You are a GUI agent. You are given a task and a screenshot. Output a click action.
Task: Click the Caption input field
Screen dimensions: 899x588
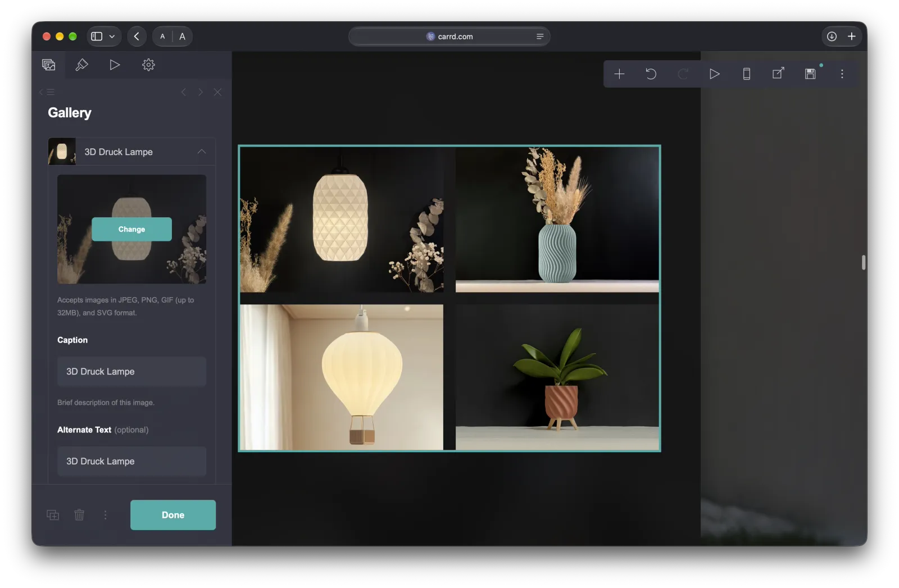coord(131,371)
